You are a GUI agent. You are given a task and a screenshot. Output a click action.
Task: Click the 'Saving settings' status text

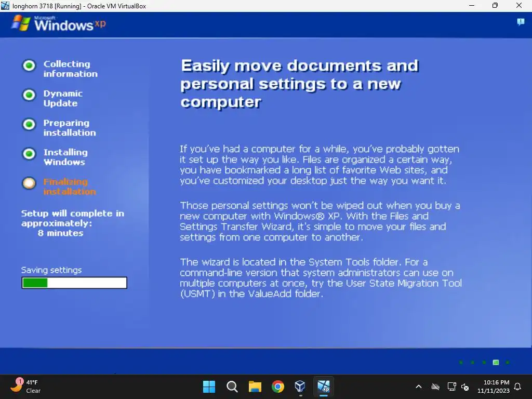pos(51,270)
